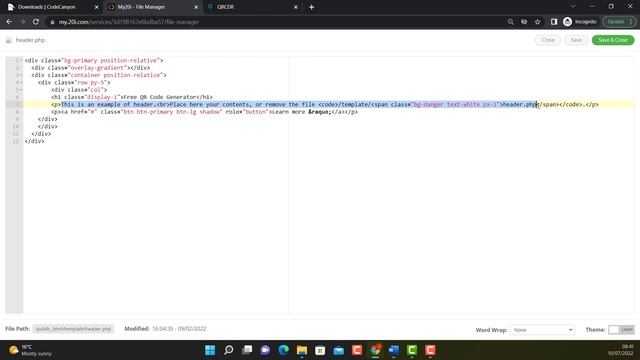This screenshot has width=640, height=360.
Task: Click the Chrome Update button
Action: tap(619, 22)
